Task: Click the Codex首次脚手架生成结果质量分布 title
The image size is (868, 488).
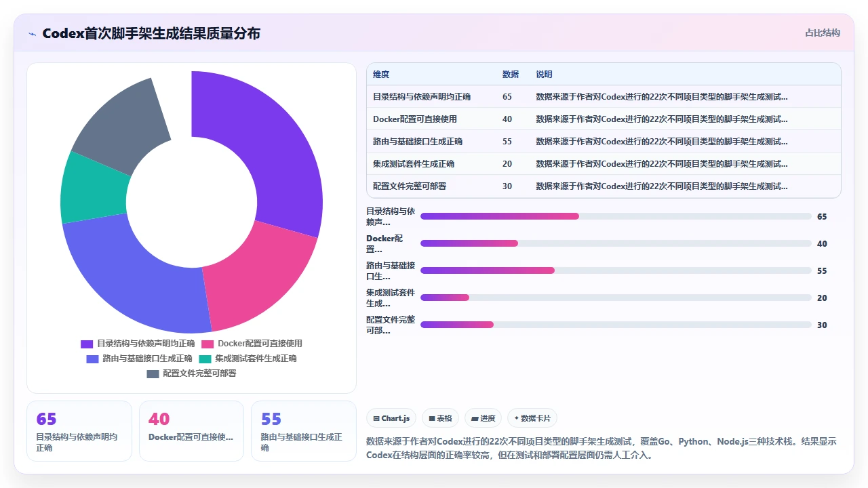Action: point(151,33)
